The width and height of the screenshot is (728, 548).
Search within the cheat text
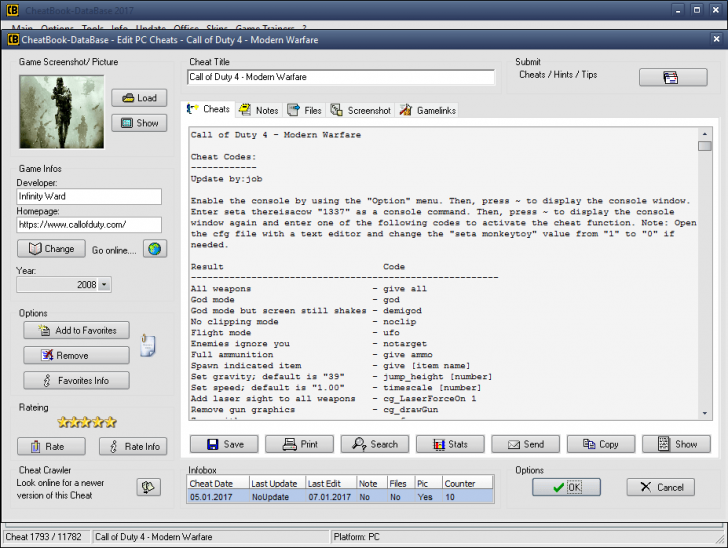click(375, 444)
